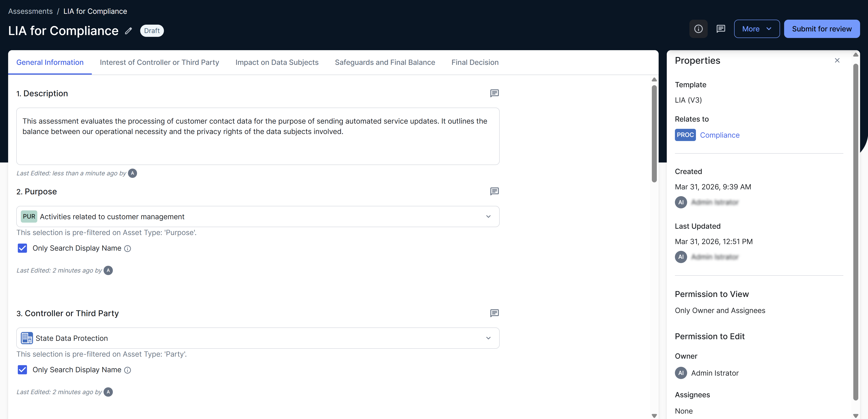Add a comment on the Purpose section

[494, 191]
